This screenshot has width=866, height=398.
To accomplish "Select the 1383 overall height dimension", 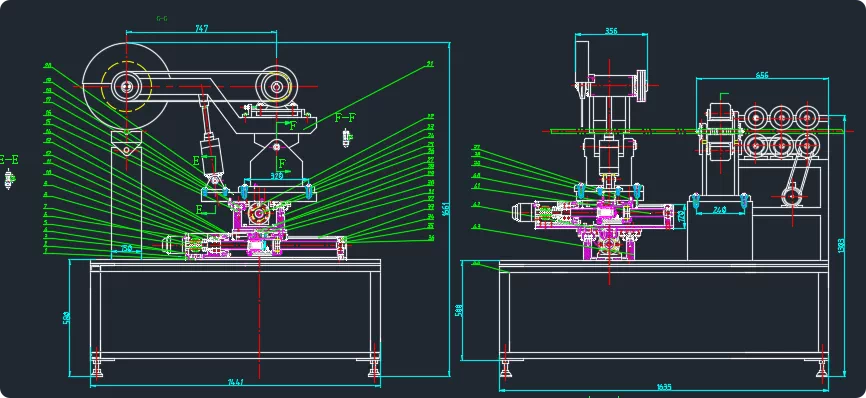I will pyautogui.click(x=841, y=247).
